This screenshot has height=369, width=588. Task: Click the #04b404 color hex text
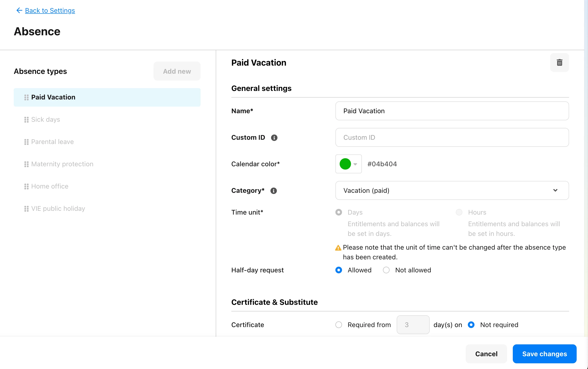point(382,164)
